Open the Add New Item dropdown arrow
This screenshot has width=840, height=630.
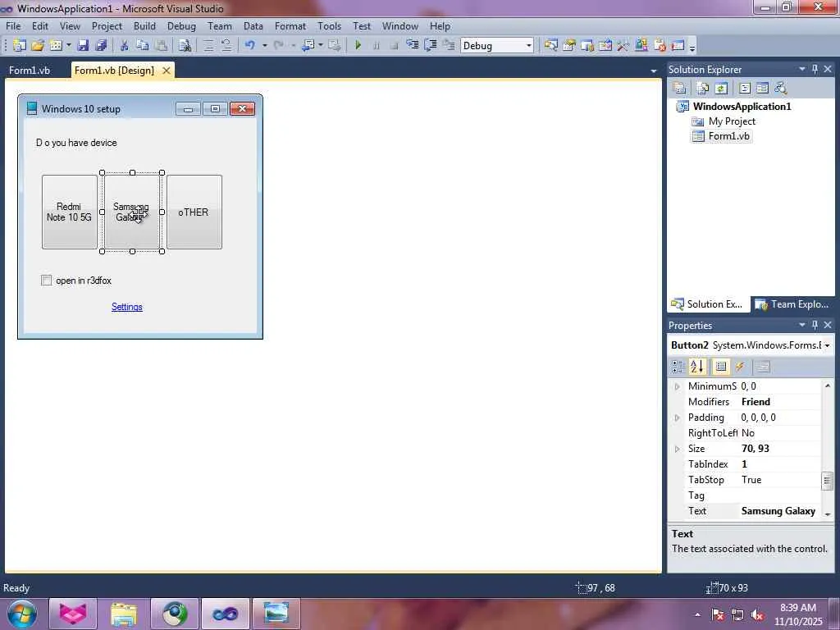pyautogui.click(x=69, y=46)
